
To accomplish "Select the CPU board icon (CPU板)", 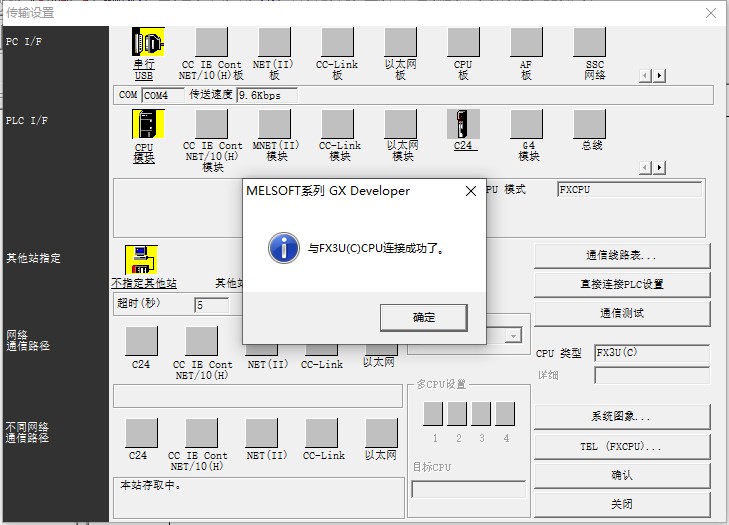I will (464, 41).
